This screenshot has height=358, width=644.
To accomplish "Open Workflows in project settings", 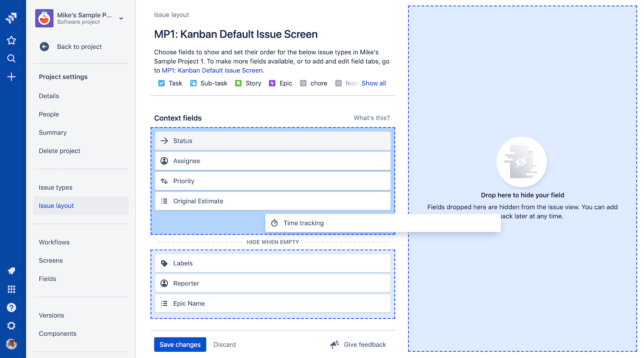I will point(54,242).
